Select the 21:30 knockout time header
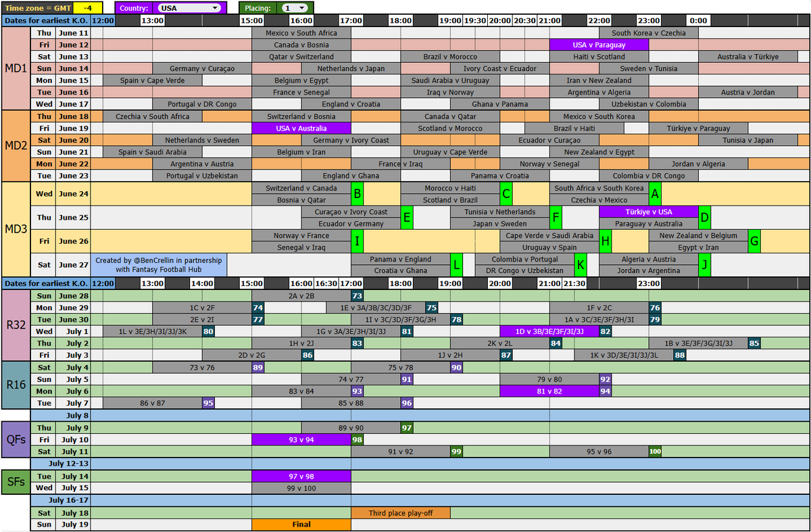Image resolution: width=811 pixels, height=532 pixels. [x=574, y=284]
